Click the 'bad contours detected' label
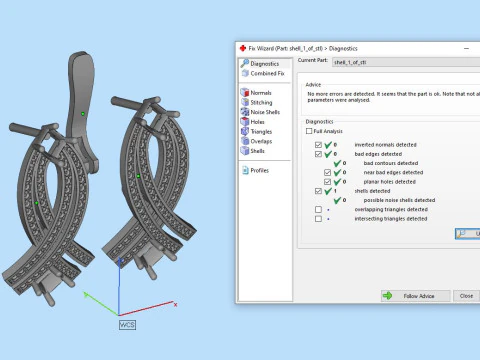The image size is (480, 360). click(391, 163)
